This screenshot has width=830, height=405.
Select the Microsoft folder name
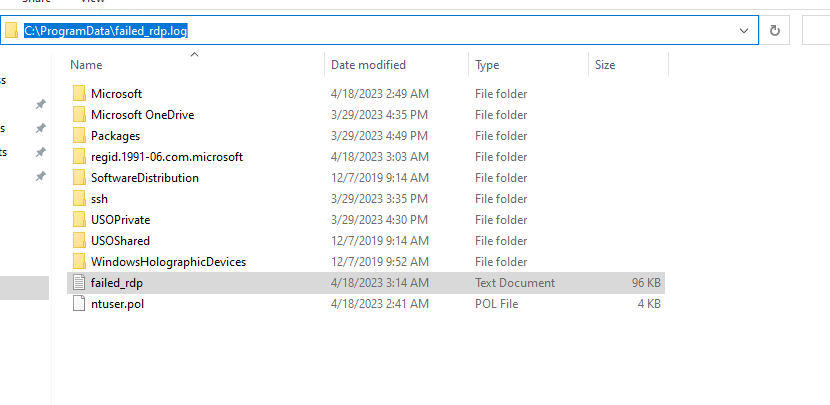coord(116,94)
